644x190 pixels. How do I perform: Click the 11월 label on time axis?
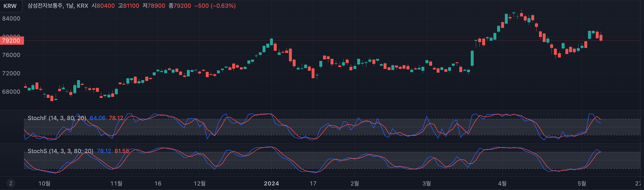116,183
